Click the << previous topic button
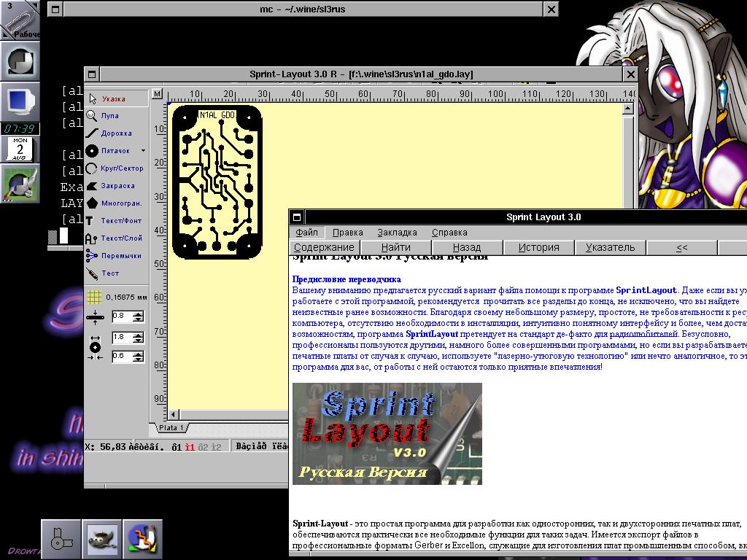 pos(682,248)
